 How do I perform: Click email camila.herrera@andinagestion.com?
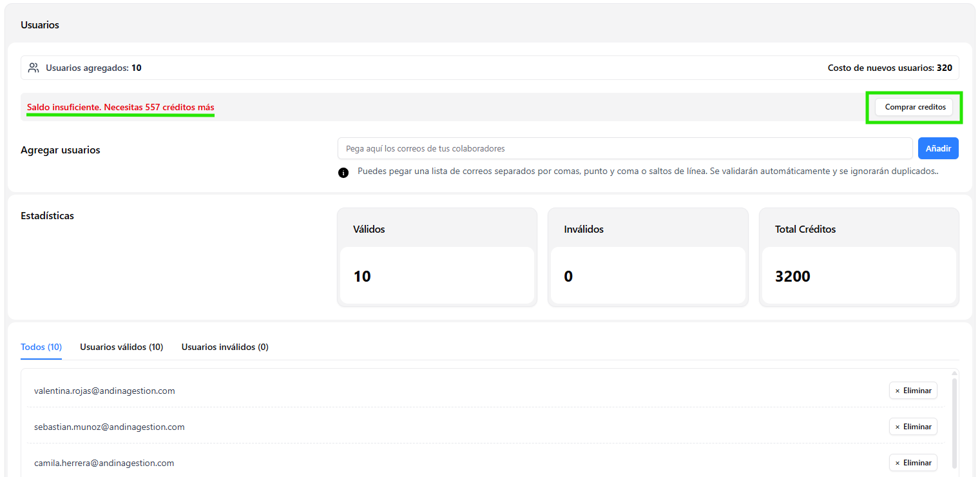[x=104, y=463]
